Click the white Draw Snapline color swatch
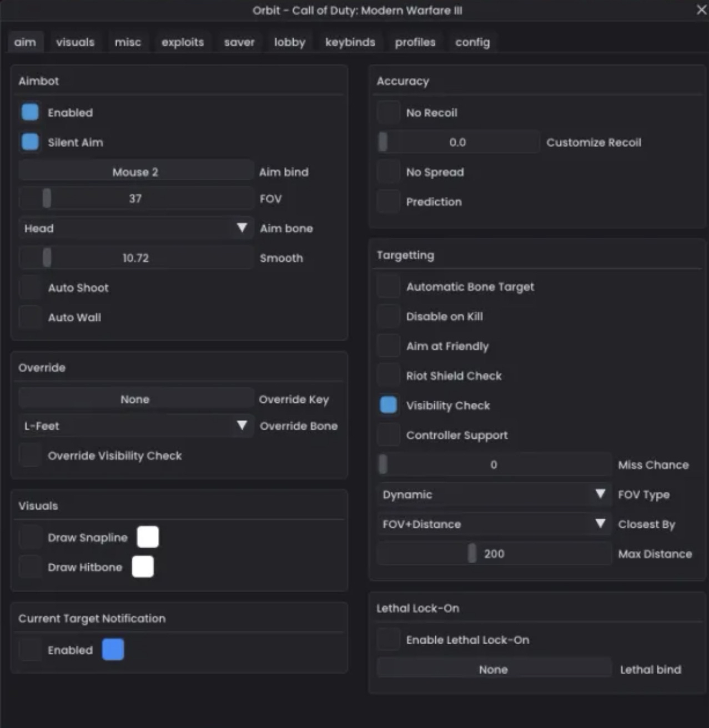The width and height of the screenshot is (709, 728). click(148, 537)
